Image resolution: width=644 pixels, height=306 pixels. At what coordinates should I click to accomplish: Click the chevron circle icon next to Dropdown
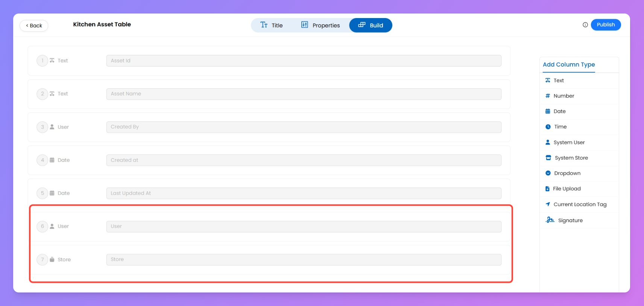(548, 173)
